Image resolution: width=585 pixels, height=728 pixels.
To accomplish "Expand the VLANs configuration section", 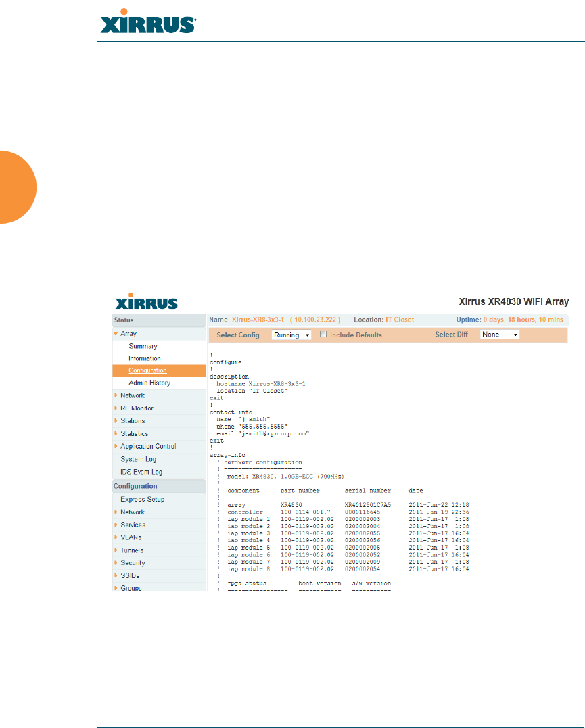I will pyautogui.click(x=116, y=537).
